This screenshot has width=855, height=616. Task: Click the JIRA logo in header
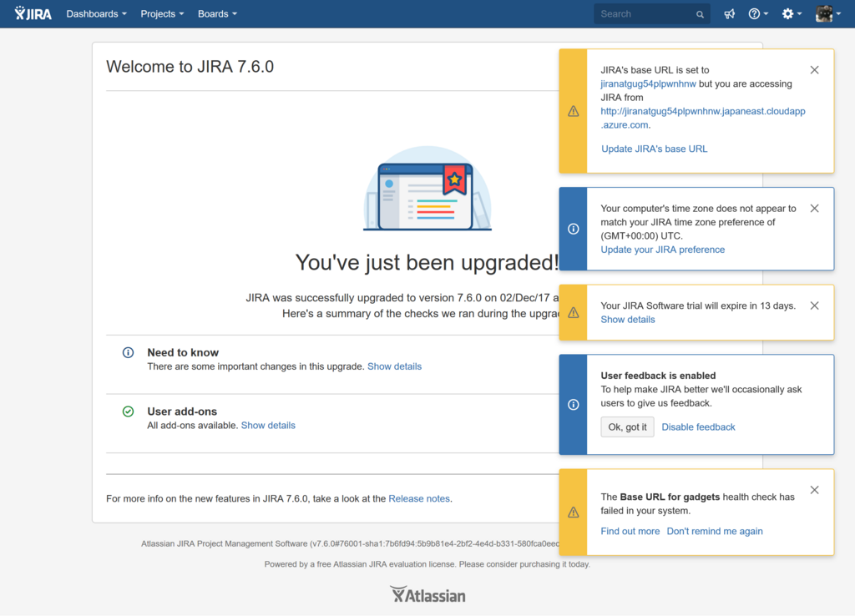[33, 13]
